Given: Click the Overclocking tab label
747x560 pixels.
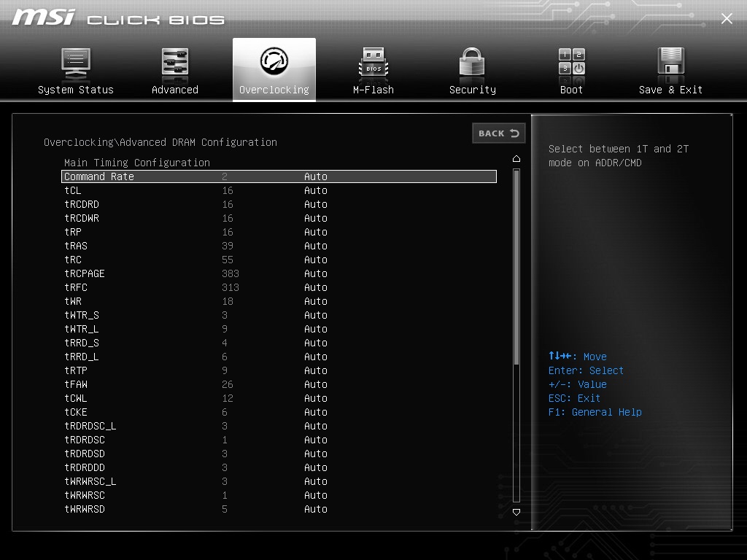Looking at the screenshot, I should pyautogui.click(x=274, y=90).
